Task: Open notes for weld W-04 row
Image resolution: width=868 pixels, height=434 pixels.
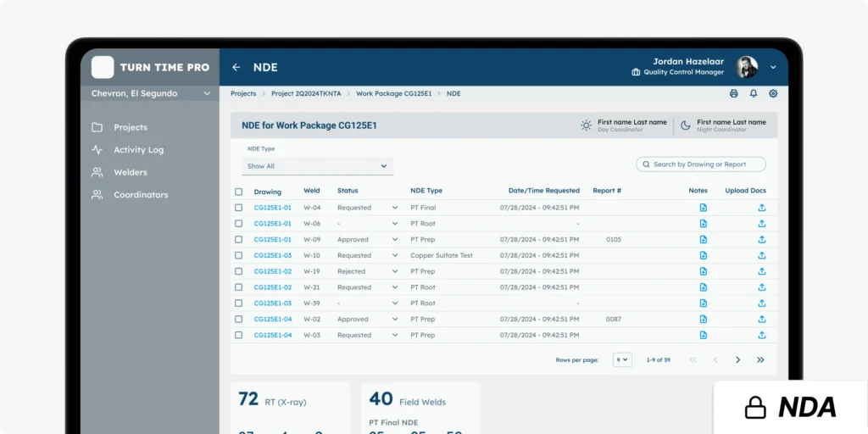Action: pos(703,208)
